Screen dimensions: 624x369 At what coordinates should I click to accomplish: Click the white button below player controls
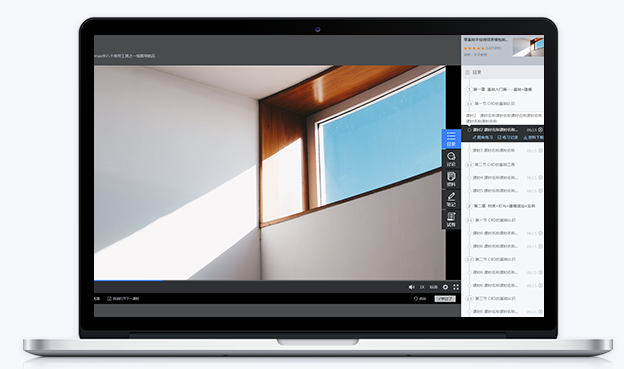coord(445,299)
